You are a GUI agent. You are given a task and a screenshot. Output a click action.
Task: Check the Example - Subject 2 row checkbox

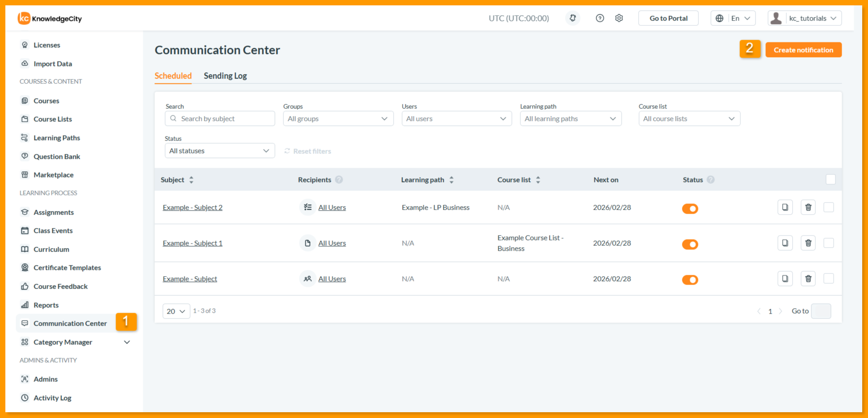click(829, 207)
